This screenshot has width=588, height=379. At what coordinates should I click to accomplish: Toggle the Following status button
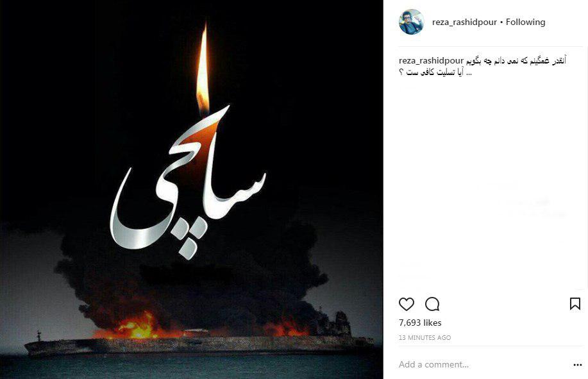(x=525, y=22)
